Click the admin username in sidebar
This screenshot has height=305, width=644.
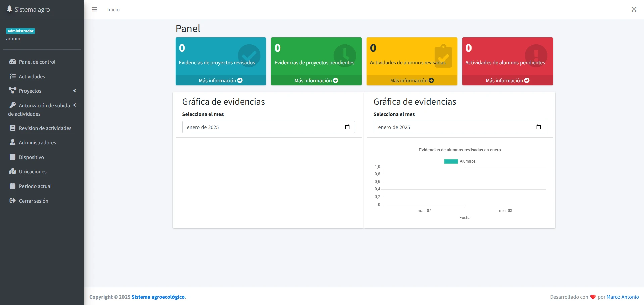(13, 39)
